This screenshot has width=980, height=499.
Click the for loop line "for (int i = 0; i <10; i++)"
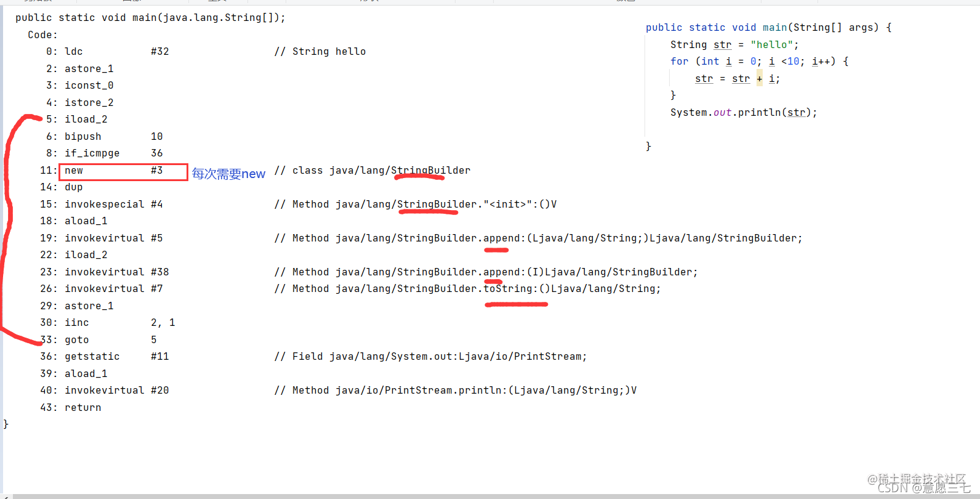click(760, 62)
